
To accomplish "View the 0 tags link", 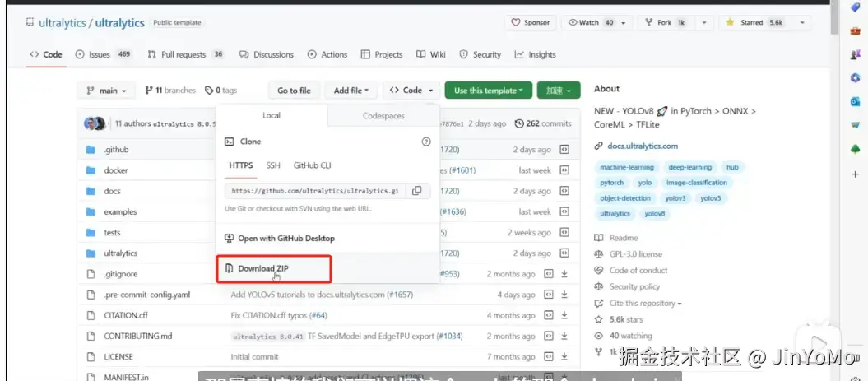I will pyautogui.click(x=220, y=91).
